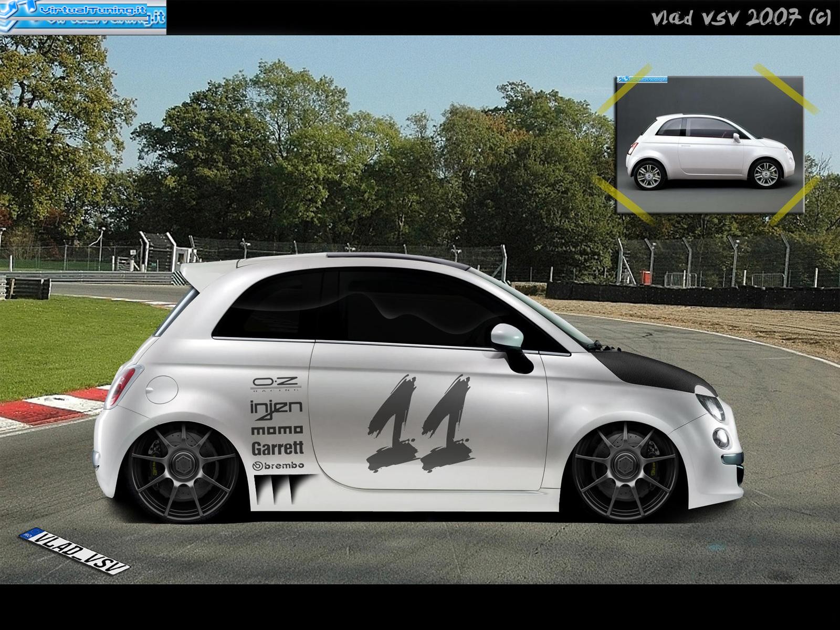Click the 'momo' sponsor decal
840x630 pixels.
(277, 430)
